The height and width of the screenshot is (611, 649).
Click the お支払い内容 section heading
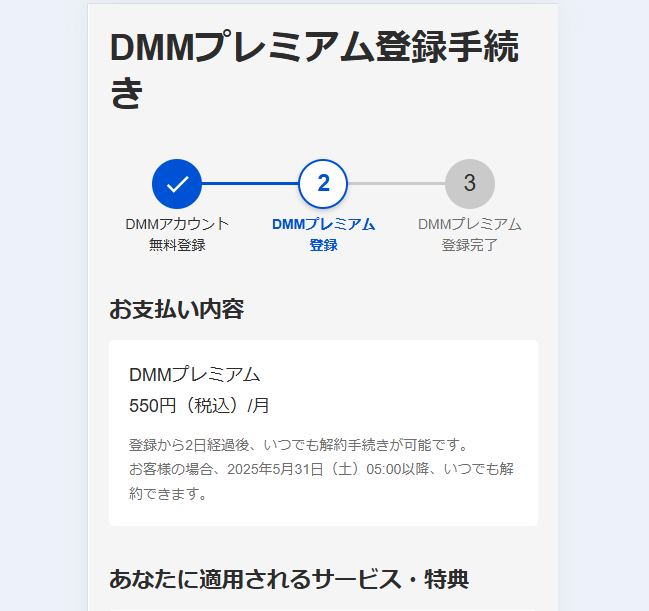click(x=177, y=309)
